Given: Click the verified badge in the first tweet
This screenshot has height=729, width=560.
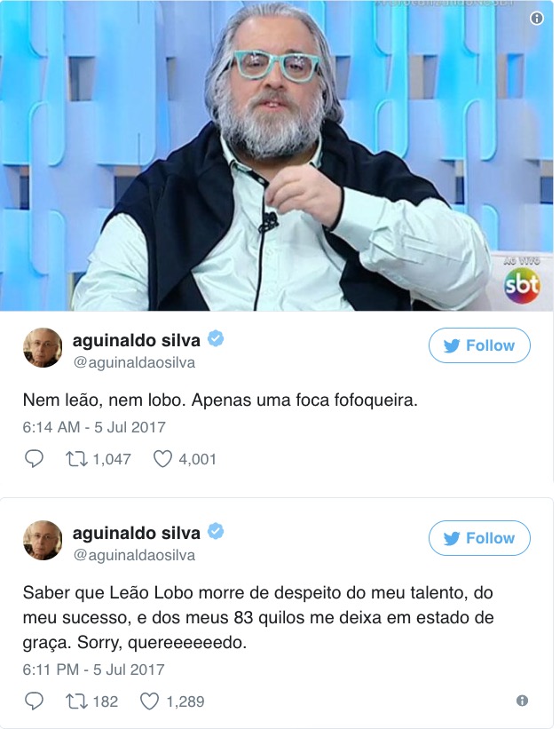Looking at the screenshot, I should point(215,338).
